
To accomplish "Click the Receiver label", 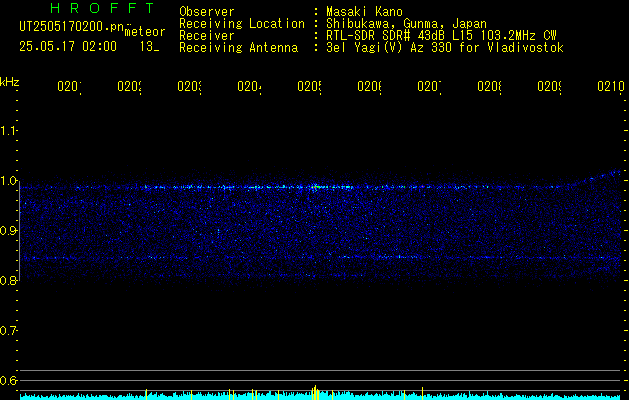I will 207,36.
